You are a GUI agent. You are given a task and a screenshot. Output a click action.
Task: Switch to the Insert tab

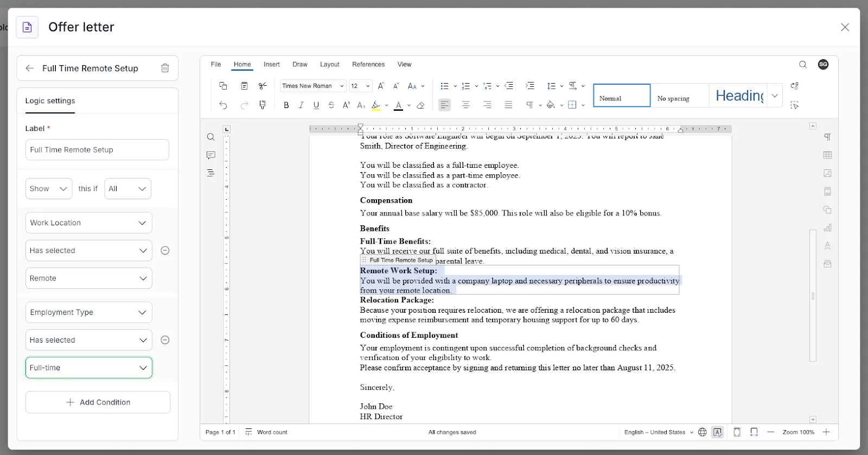click(271, 65)
